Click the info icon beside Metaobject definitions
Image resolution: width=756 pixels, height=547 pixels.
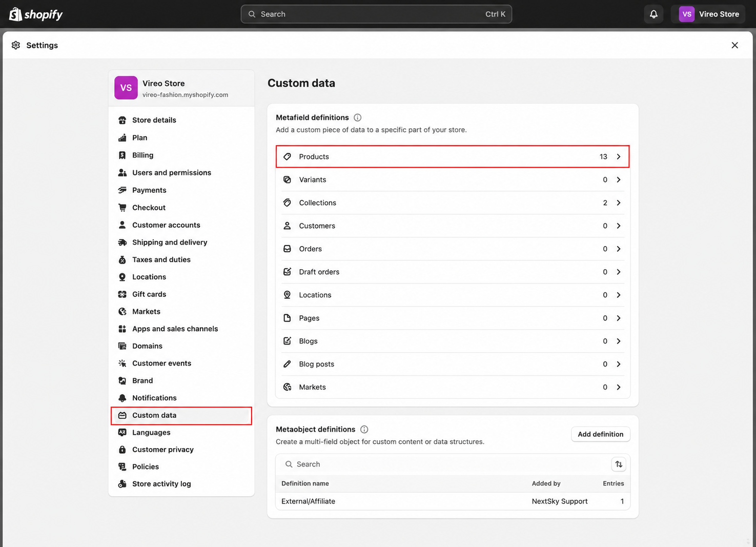(x=364, y=429)
